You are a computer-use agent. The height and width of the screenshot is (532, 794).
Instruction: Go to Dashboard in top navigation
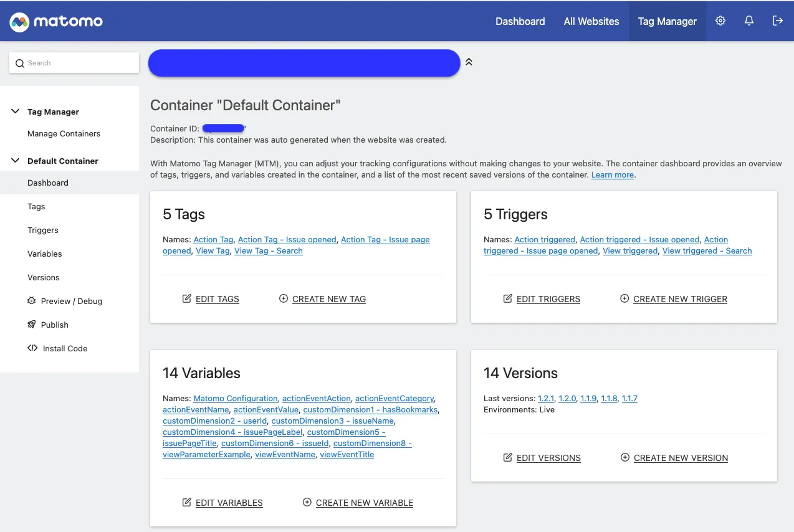point(520,21)
